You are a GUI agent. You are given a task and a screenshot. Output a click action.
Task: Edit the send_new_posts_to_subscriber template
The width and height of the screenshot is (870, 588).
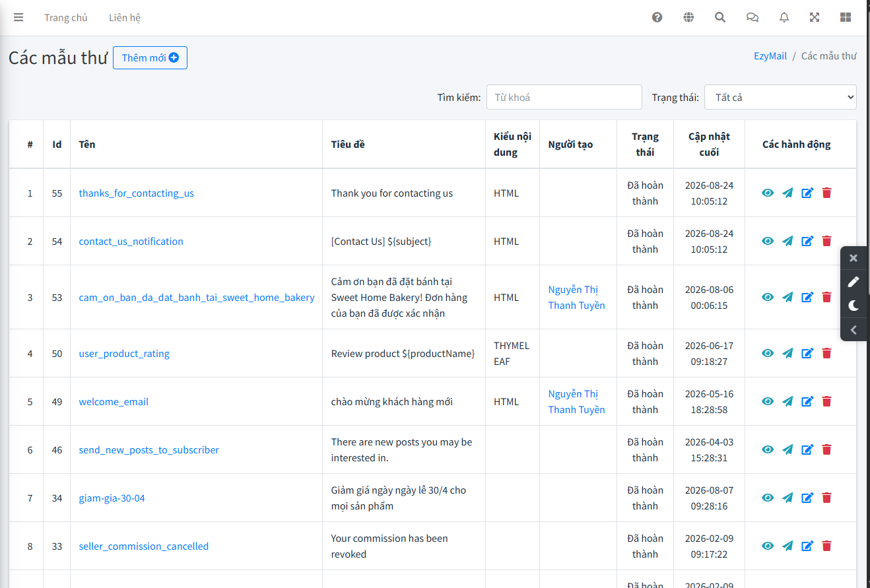pyautogui.click(x=807, y=449)
